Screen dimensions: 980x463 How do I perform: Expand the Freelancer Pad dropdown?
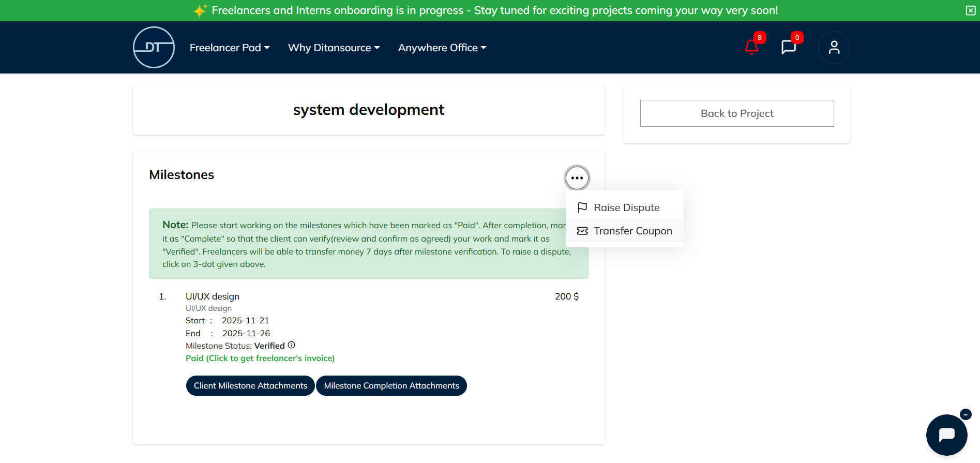230,48
